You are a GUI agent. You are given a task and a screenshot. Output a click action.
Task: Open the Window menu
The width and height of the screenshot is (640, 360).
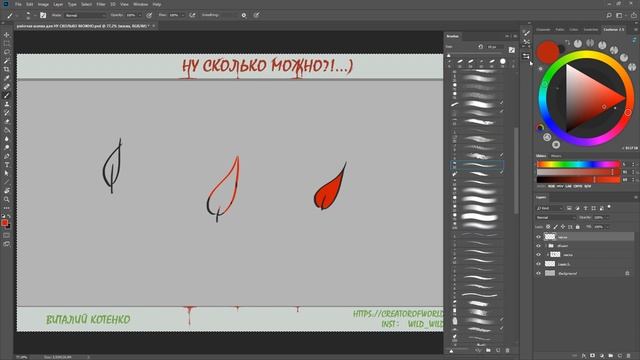point(140,4)
